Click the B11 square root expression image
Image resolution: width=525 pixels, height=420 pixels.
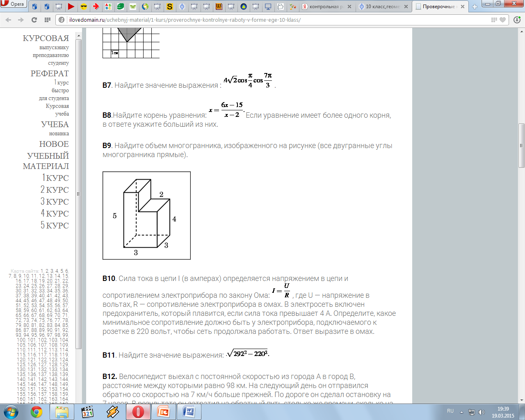247,353
